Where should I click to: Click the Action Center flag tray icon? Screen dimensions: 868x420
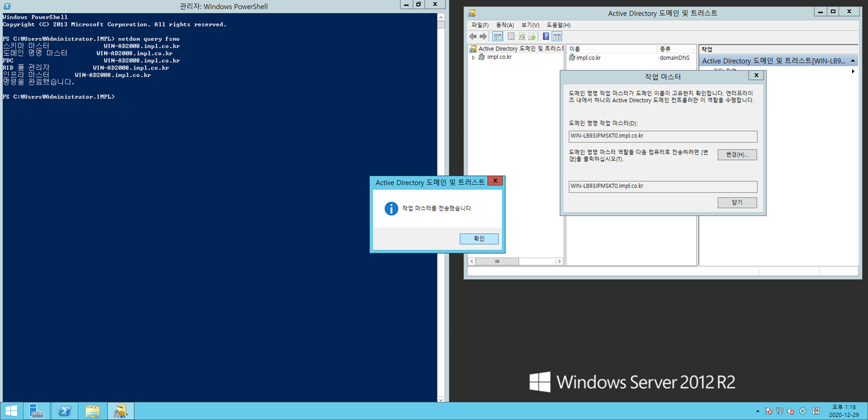768,411
